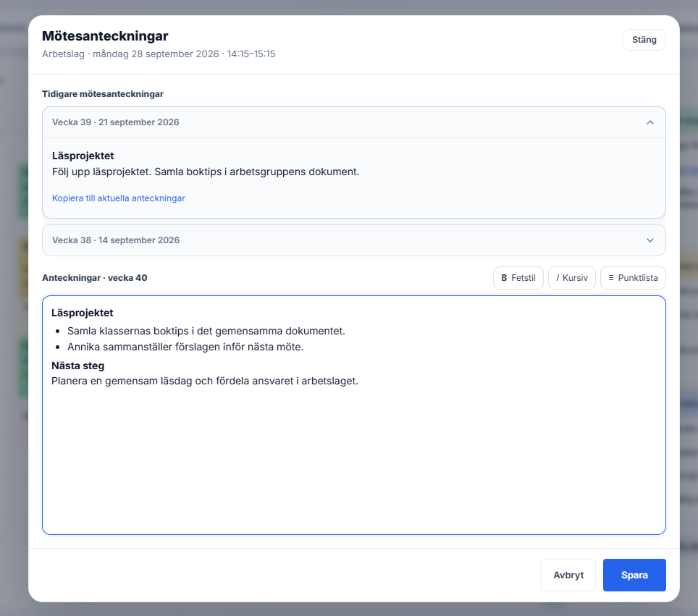This screenshot has height=616, width=698.
Task: Click the 'Anteckningar · vecka 40' label
Action: click(x=95, y=278)
